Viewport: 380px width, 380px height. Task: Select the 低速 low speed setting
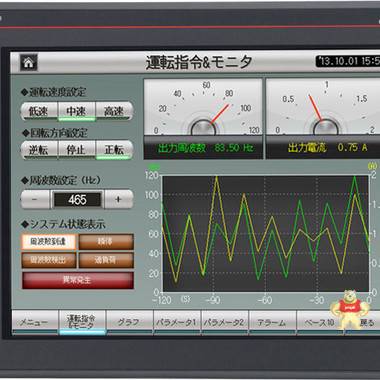coord(39,111)
